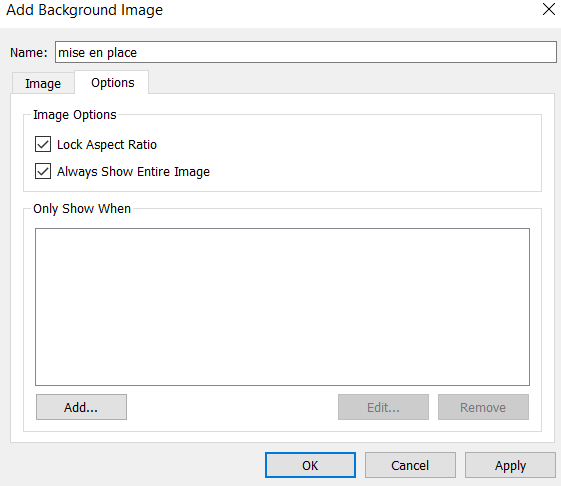Viewport: 561px width, 486px height.
Task: Click the Name: label
Action: (29, 53)
